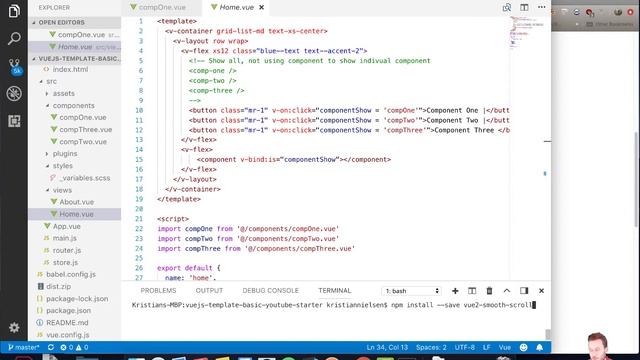Image resolution: width=640 pixels, height=360 pixels.
Task: Close the terminal panel
Action: (x=541, y=291)
